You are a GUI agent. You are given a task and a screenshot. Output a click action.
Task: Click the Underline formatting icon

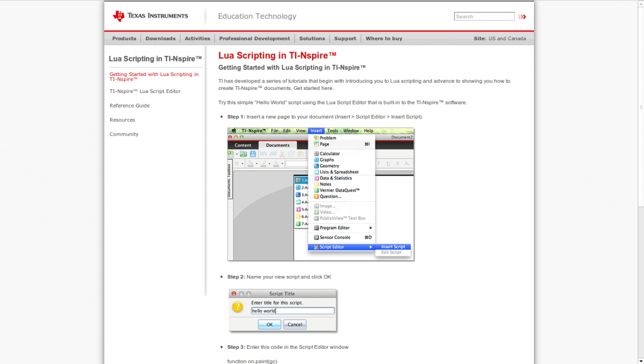click(388, 163)
